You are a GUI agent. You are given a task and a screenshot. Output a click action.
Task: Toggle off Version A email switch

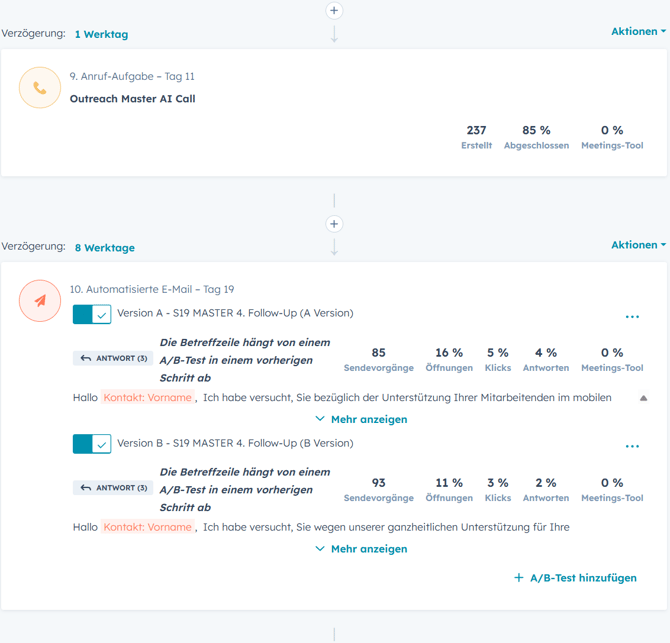point(92,314)
